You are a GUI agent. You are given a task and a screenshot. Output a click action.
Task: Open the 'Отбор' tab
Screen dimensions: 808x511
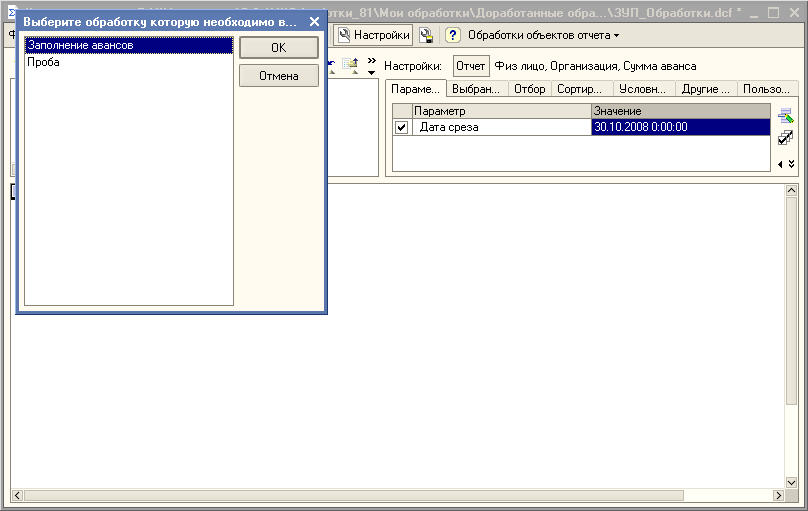(x=530, y=89)
